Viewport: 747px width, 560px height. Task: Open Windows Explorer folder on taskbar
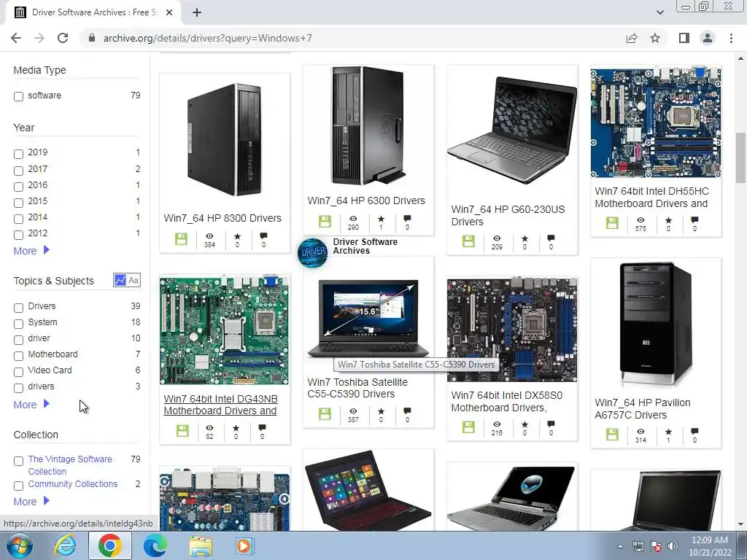tap(201, 545)
